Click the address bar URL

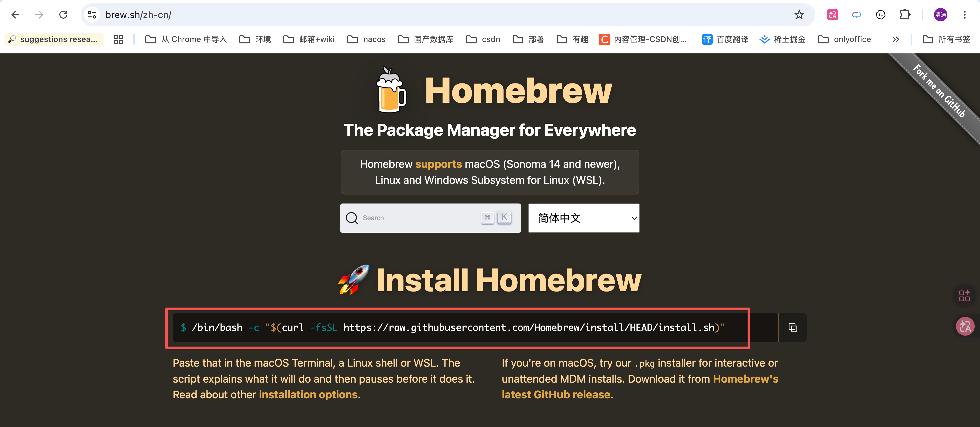(x=138, y=15)
